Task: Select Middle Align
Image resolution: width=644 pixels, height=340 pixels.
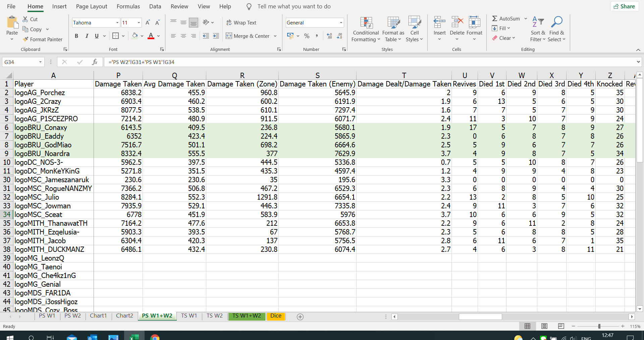Action: [x=183, y=22]
